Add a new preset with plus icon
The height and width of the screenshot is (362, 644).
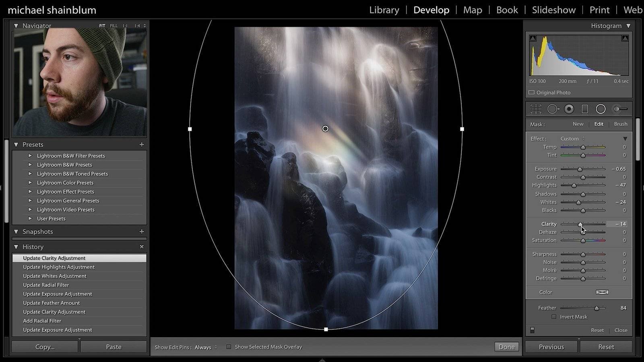pyautogui.click(x=142, y=145)
